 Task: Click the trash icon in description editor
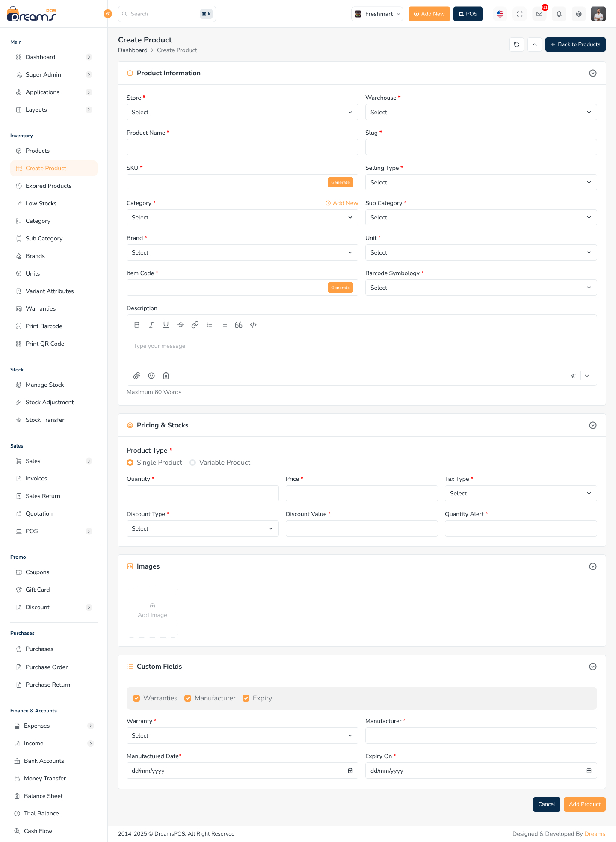pyautogui.click(x=166, y=376)
